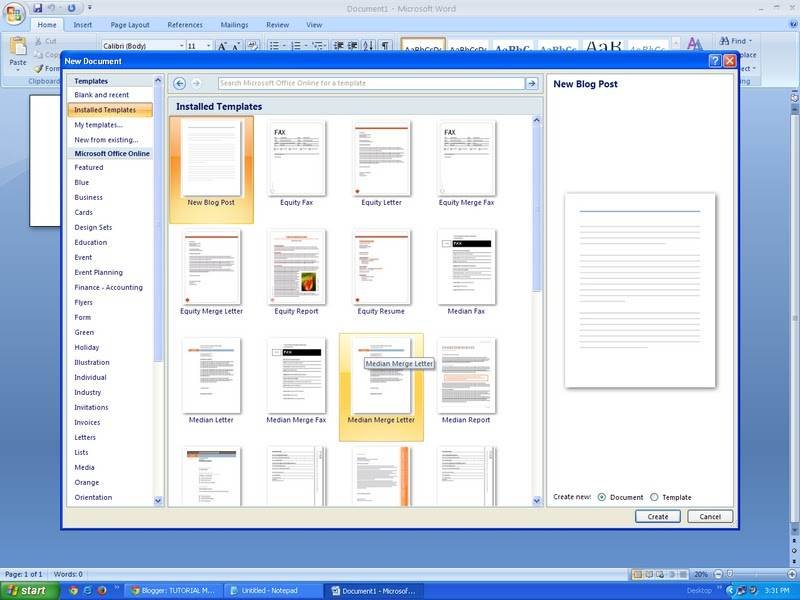
Task: Select the New Blog Post template thumbnail
Action: pos(211,169)
